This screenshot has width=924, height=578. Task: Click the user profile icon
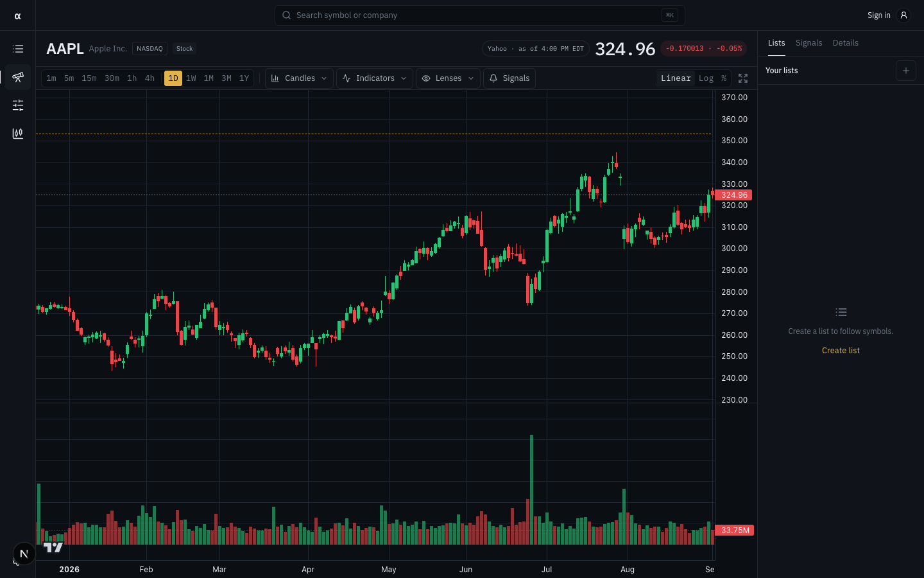pos(903,15)
